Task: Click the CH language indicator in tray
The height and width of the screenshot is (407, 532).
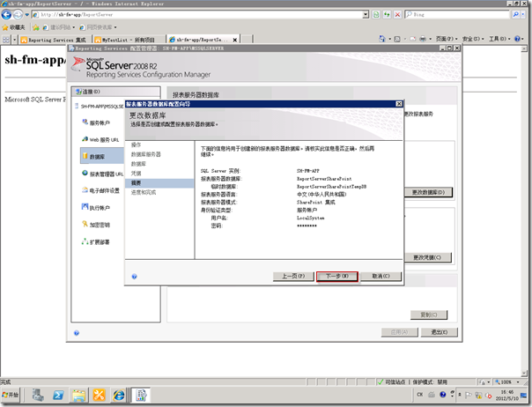Action: pos(420,395)
